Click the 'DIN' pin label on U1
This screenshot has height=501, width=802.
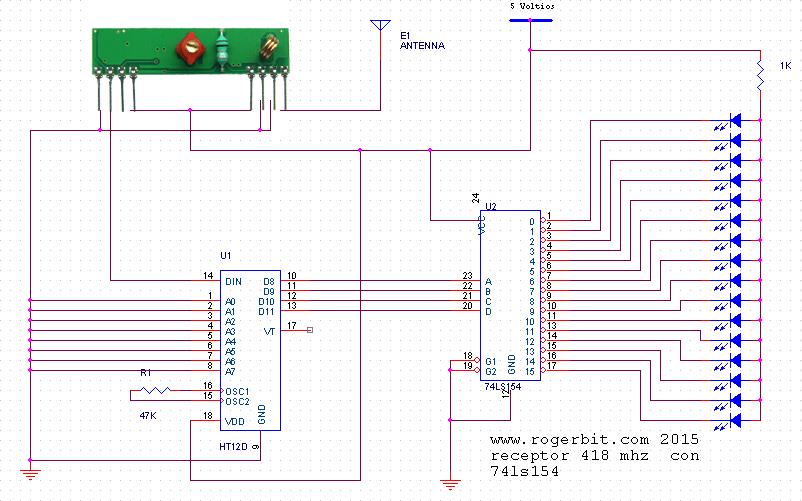(233, 281)
